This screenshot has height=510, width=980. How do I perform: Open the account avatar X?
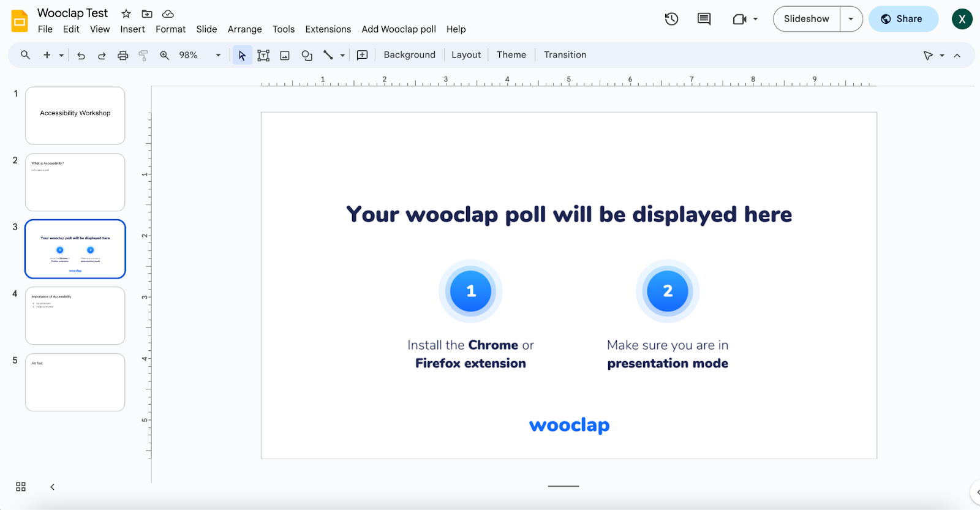point(962,19)
